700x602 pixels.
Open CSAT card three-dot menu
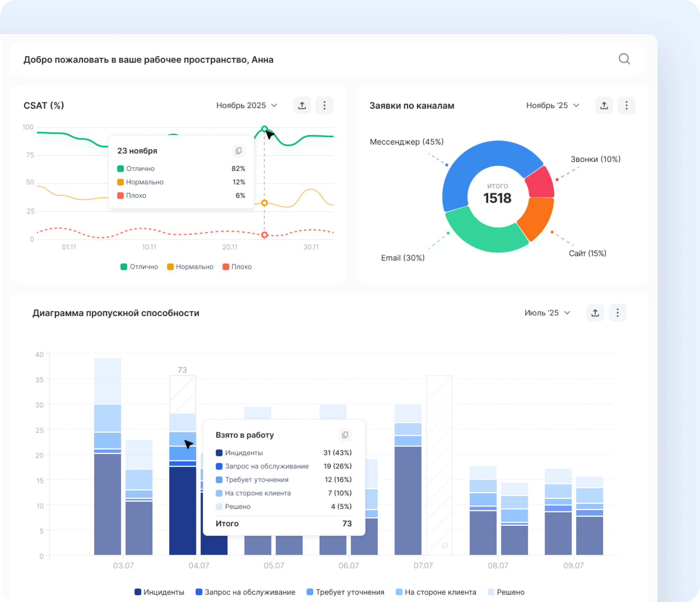(324, 105)
